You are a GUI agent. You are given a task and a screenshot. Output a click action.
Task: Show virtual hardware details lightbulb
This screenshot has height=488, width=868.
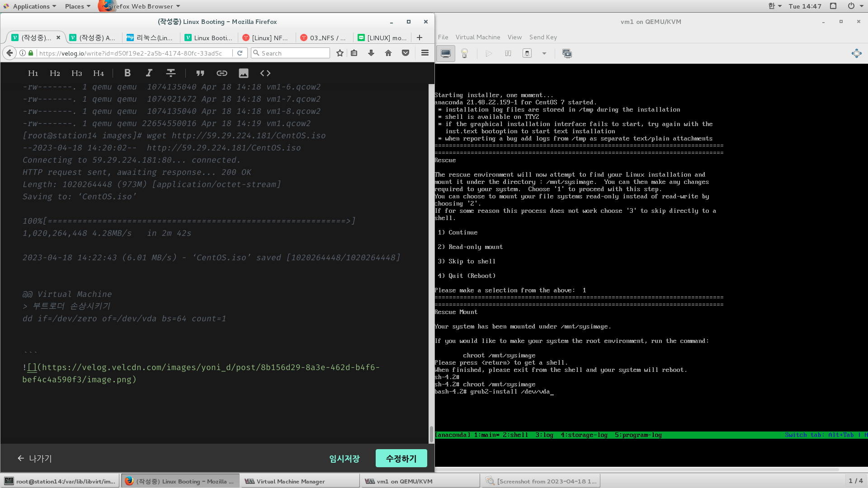tap(464, 53)
